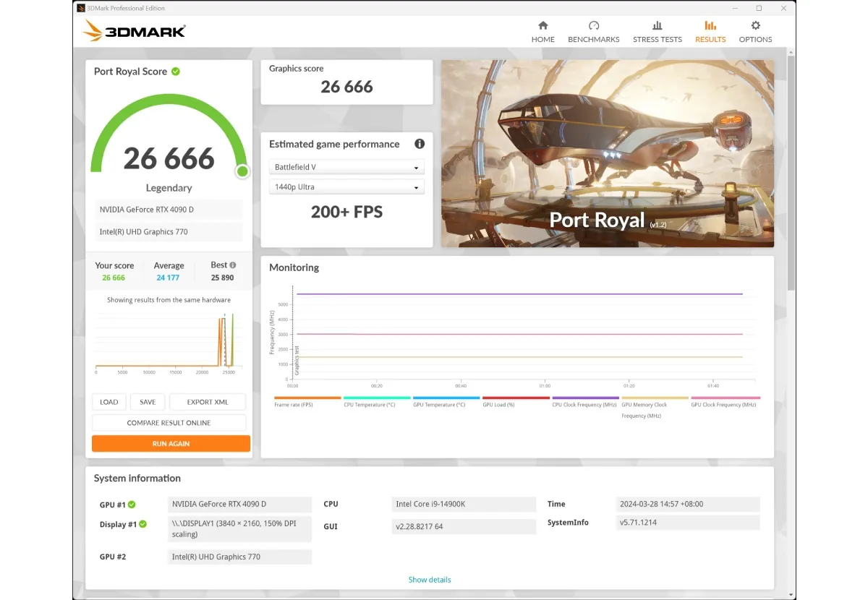
Task: Expand system info with Show details
Action: click(x=430, y=580)
